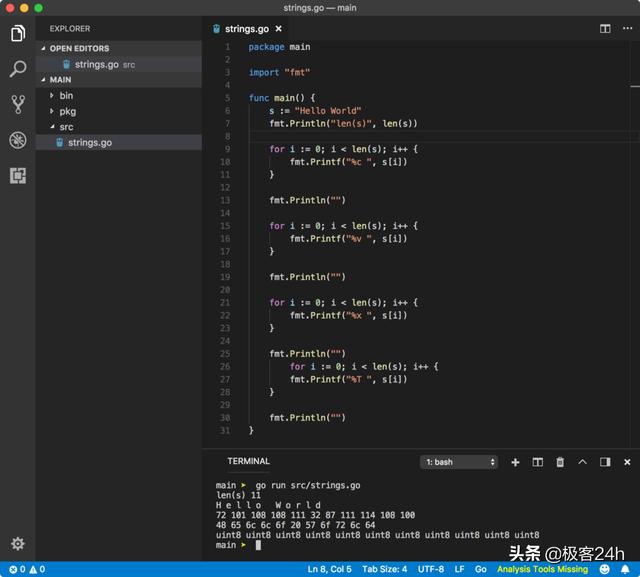This screenshot has height=577, width=640.
Task: Click terminal output 'len(s) 11'
Action: (238, 495)
